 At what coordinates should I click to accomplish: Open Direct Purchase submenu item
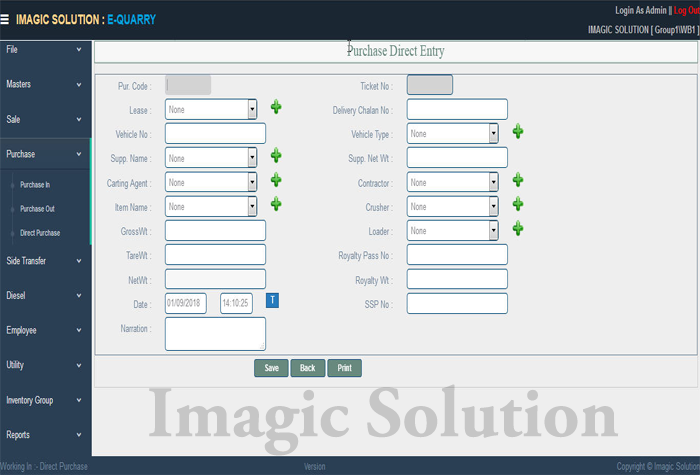(40, 233)
